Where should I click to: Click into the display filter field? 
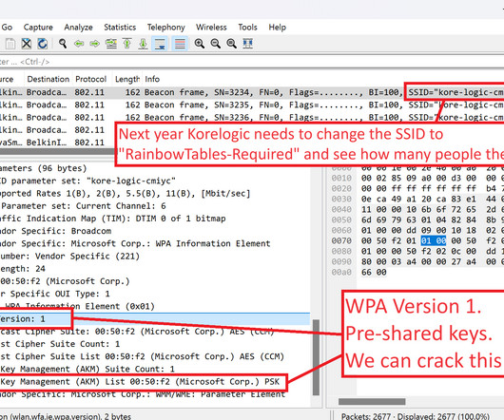click(x=252, y=62)
